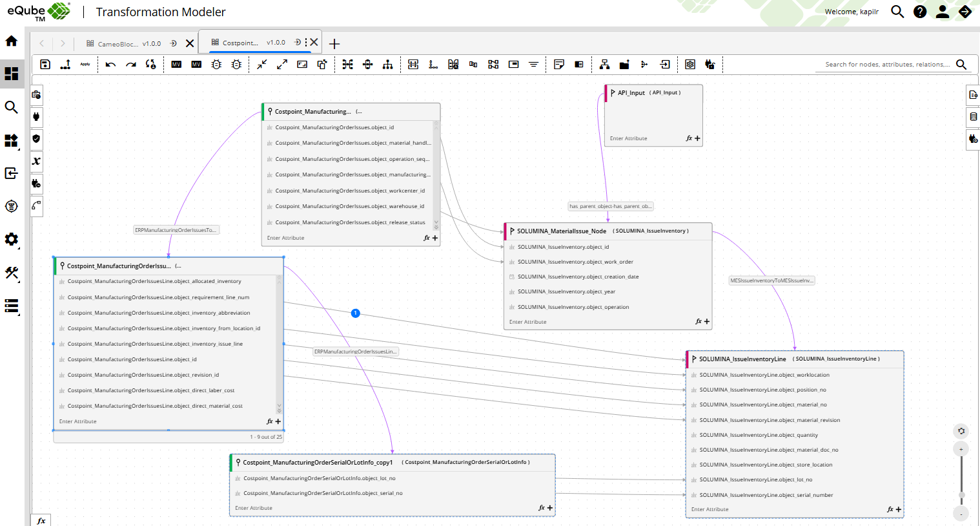Click the vertical zoom slider handle
The image size is (980, 526).
coord(961,495)
